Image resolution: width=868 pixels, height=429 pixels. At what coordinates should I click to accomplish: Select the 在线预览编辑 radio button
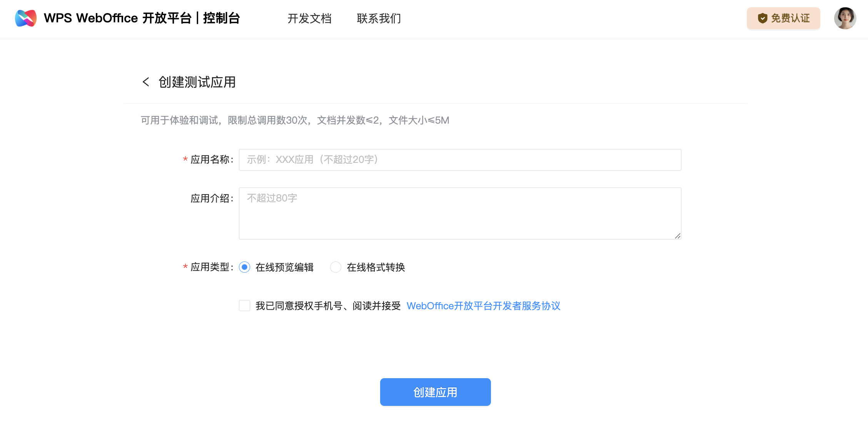244,267
